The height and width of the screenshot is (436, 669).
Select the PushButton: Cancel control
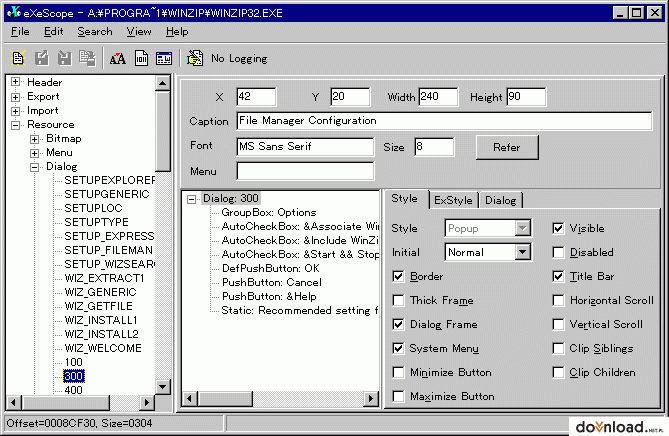coord(272,282)
